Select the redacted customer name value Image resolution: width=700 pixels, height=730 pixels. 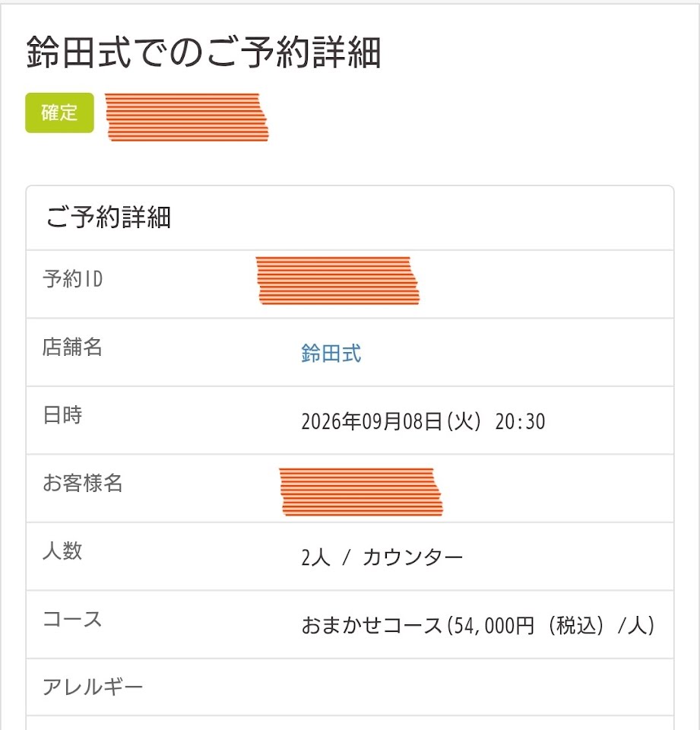click(360, 492)
